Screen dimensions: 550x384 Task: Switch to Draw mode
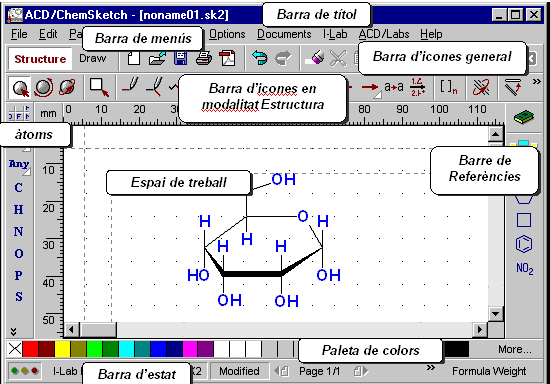click(x=92, y=58)
